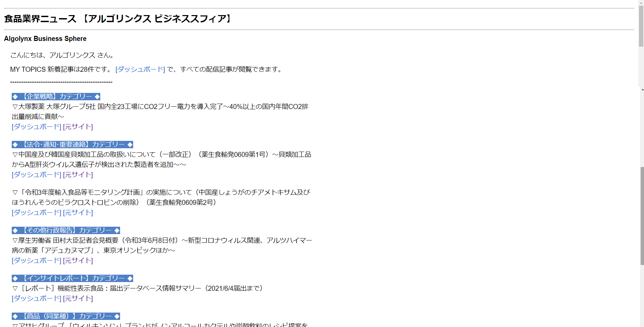Open ダッシュボード link under 令和3年度輸入食品等モニタリング計画 article
Viewport: 644px width, 327px height.
[x=37, y=213]
